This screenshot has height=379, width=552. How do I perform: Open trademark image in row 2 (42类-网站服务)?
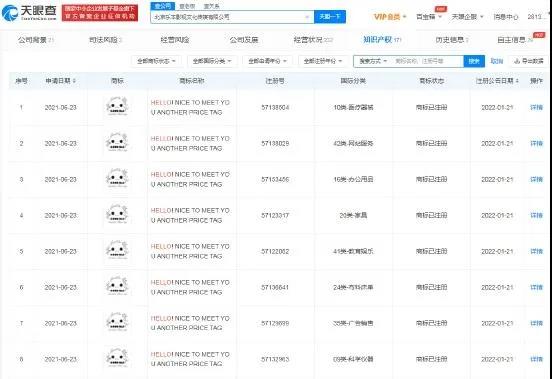(117, 143)
